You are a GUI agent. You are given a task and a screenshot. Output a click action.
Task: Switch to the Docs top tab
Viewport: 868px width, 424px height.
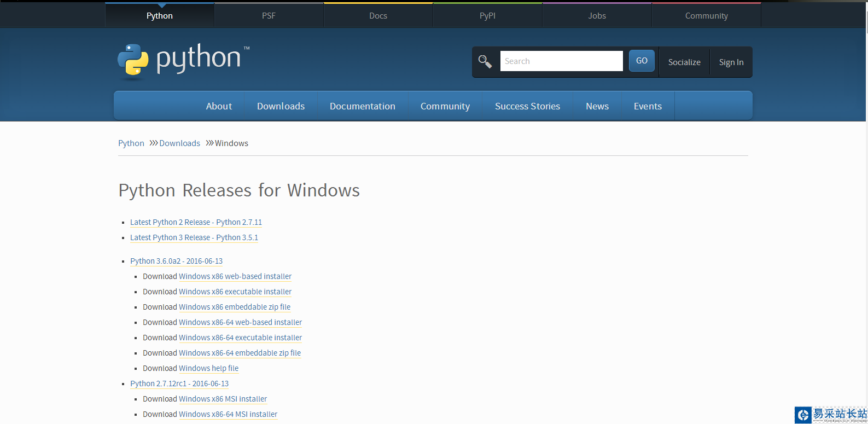[x=378, y=15]
